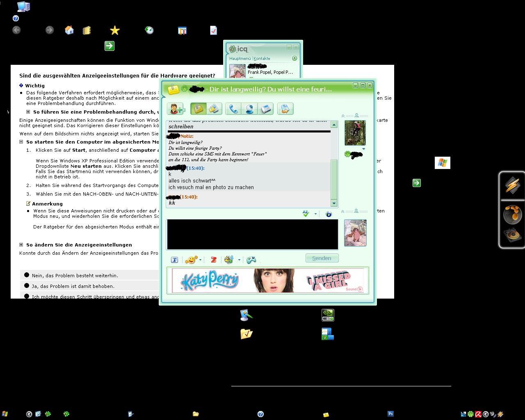Open Help Center history clock icon
Image resolution: width=525 pixels, height=420 pixels.
(149, 30)
